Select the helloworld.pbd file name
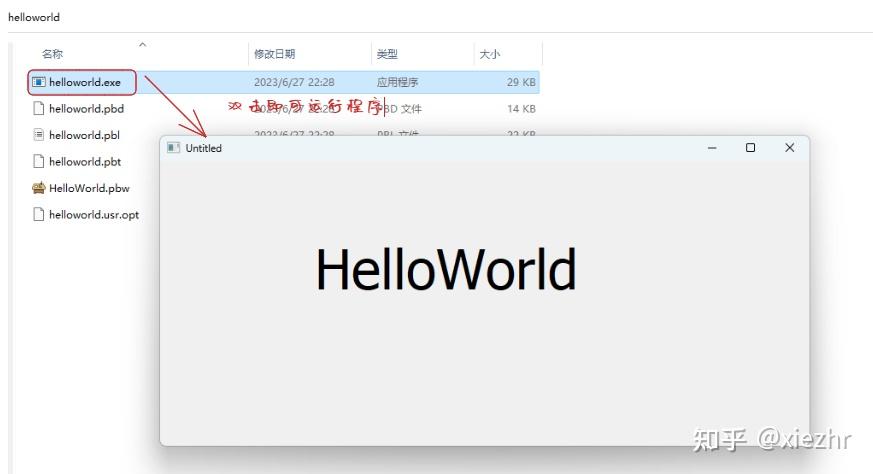The width and height of the screenshot is (873, 474). tap(86, 109)
